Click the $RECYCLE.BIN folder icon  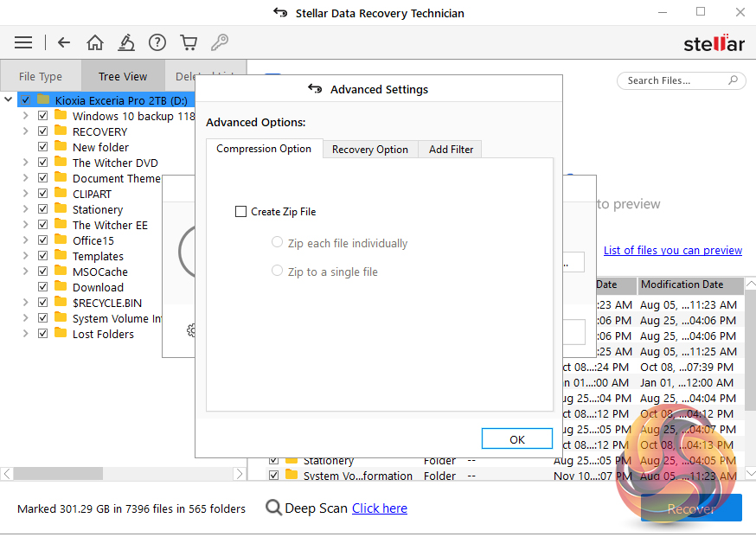tap(61, 302)
